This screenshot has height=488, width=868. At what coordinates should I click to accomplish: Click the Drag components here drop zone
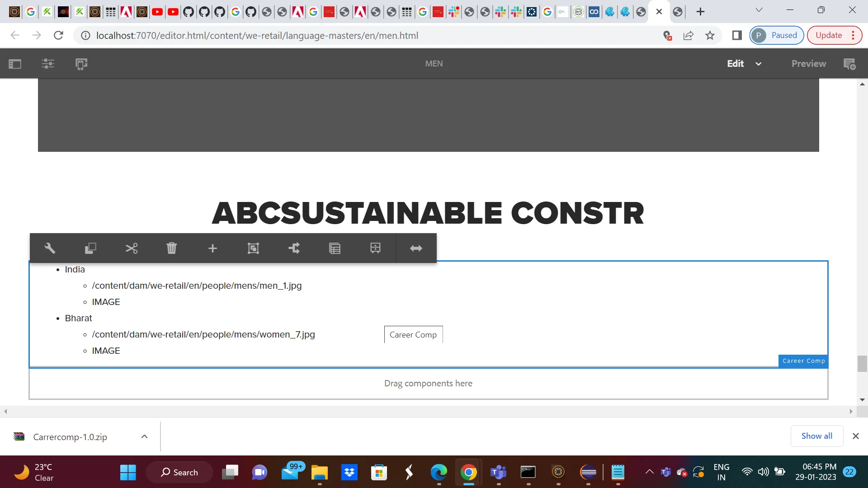(428, 384)
